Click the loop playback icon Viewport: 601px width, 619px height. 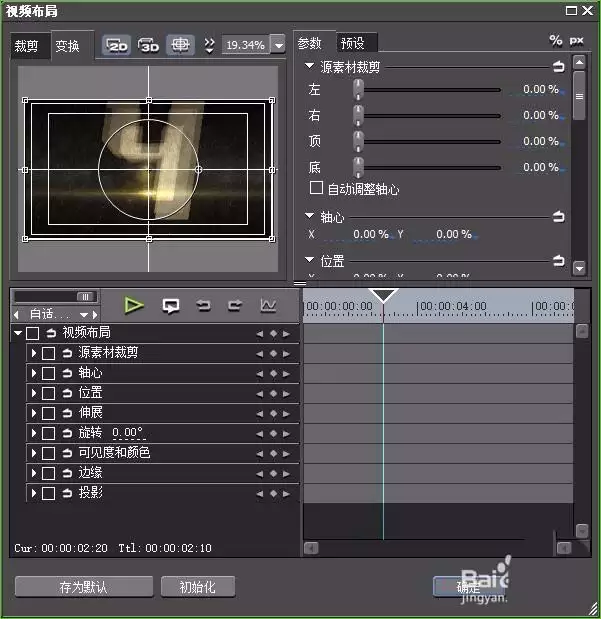171,306
